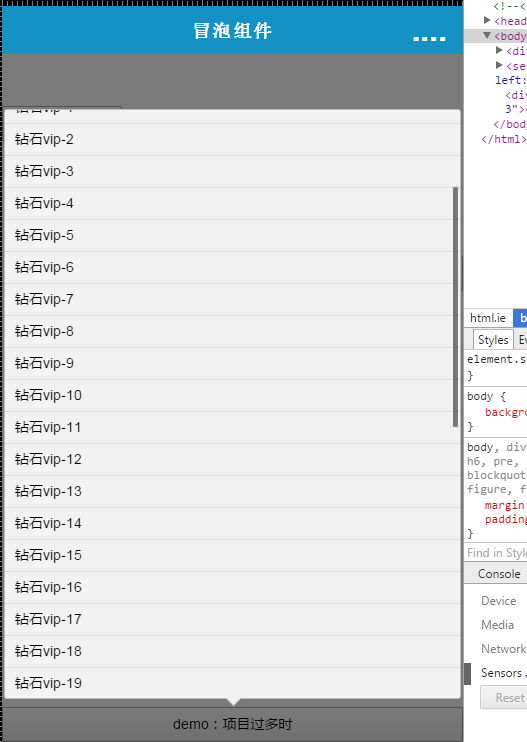Image resolution: width=527 pixels, height=742 pixels.
Task: Open the Console drawer tab
Action: (499, 574)
